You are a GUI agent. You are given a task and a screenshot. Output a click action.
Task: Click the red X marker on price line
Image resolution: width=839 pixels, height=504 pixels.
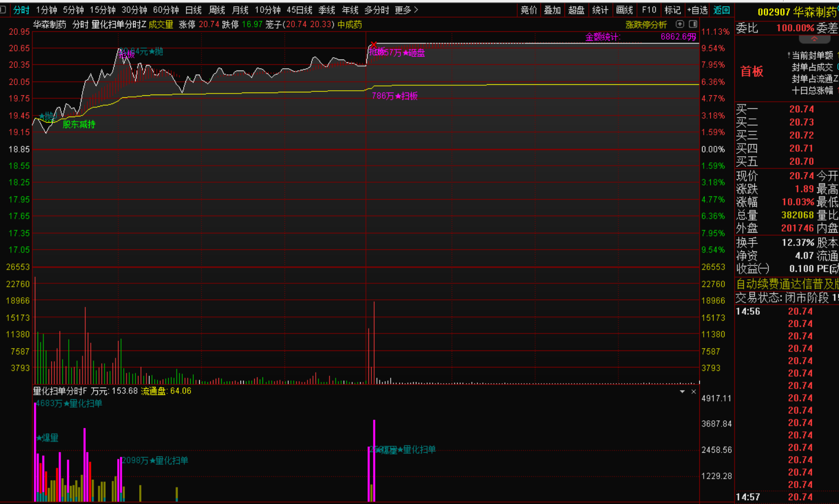pyautogui.click(x=374, y=45)
